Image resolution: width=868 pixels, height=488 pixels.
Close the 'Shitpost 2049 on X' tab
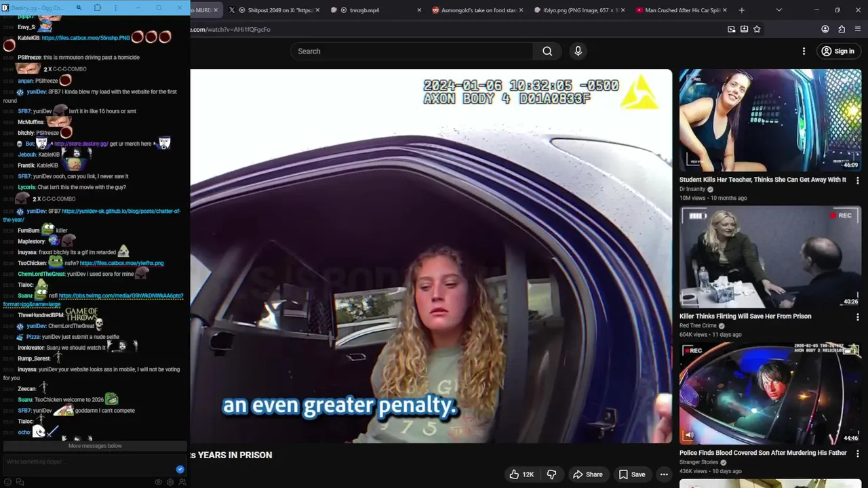click(x=317, y=10)
